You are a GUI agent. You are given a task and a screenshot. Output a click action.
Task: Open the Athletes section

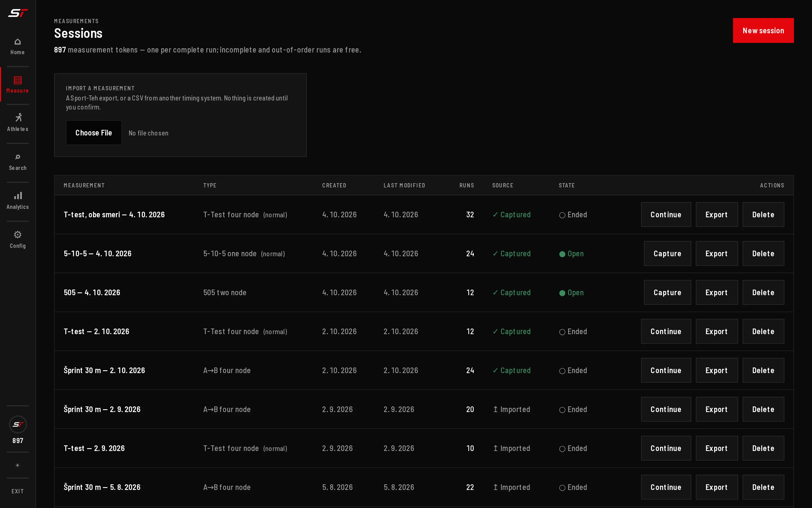[x=18, y=123]
